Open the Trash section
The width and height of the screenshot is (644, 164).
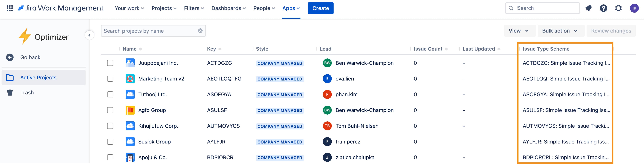[x=27, y=92]
